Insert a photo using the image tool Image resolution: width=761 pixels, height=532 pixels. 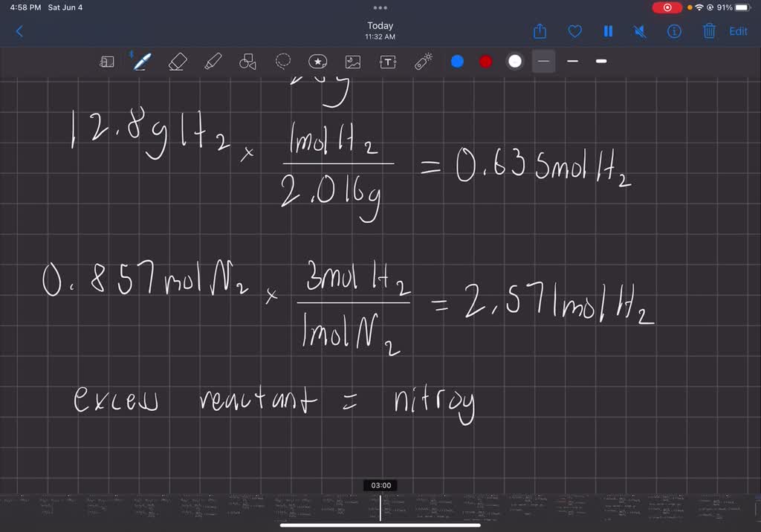352,62
